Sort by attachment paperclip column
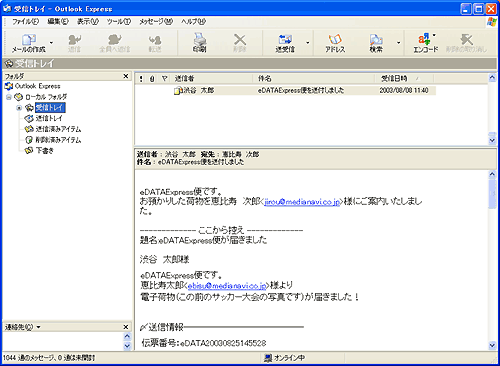Screen dimensions: 500x366 click(152, 79)
